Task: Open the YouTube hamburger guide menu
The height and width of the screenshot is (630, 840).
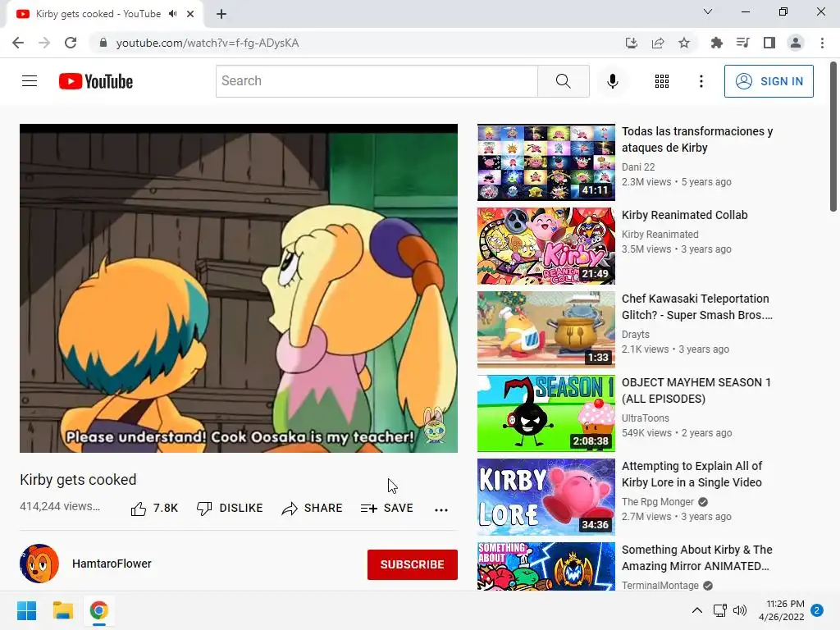Action: (30, 81)
